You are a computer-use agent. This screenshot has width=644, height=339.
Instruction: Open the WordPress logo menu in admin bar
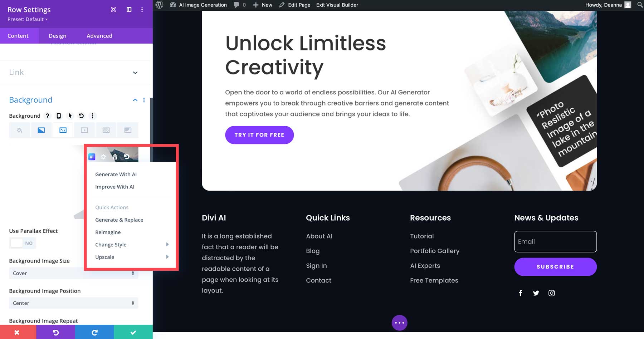click(159, 5)
